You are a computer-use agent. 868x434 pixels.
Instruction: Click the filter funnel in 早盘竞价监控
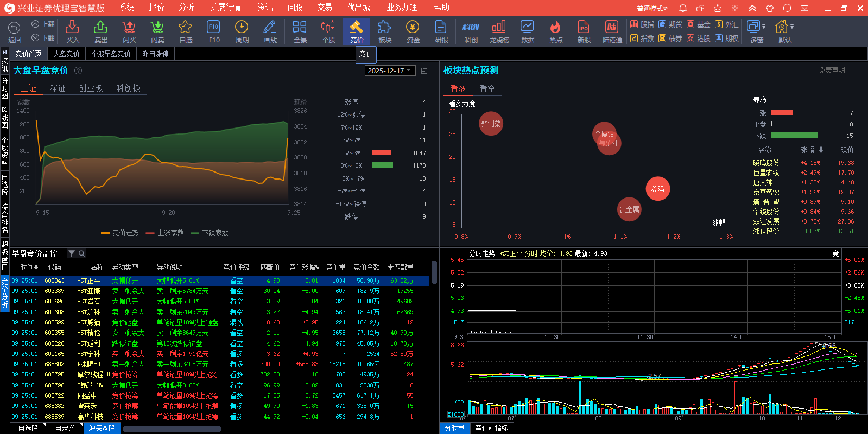click(72, 253)
